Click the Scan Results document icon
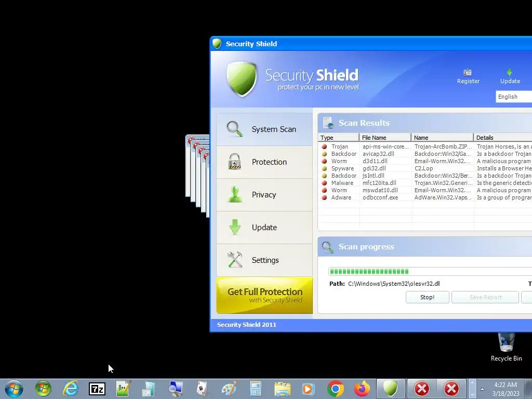Screen dimensions: 532x399 point(328,123)
